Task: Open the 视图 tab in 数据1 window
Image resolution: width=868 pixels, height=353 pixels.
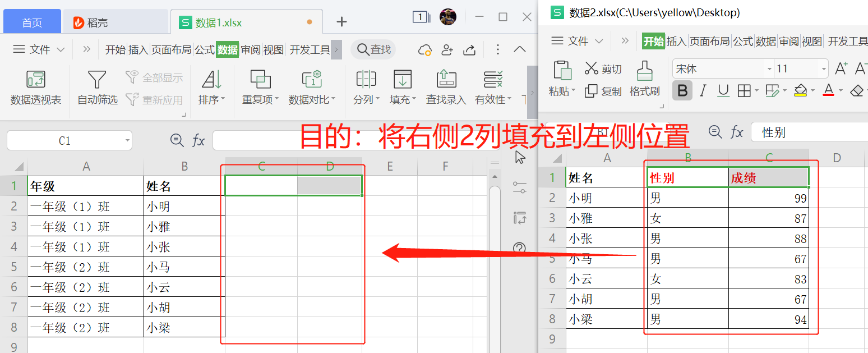Action: pos(274,50)
